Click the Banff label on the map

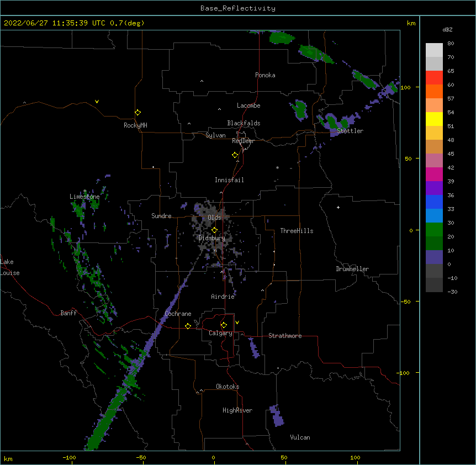coord(68,313)
